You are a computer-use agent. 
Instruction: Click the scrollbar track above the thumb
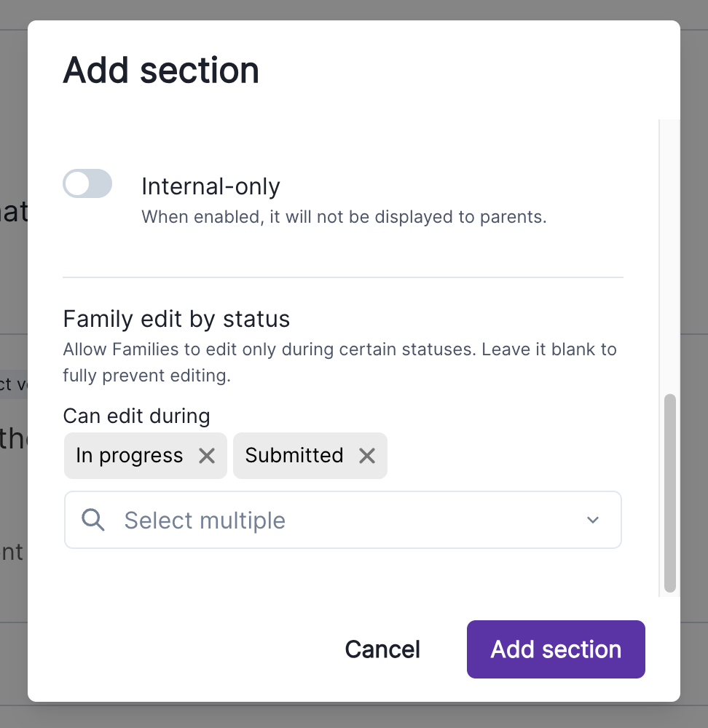(x=670, y=255)
